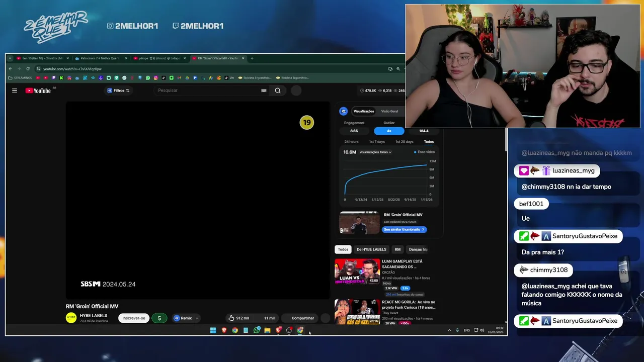Click the browser back arrow

pos(11,69)
